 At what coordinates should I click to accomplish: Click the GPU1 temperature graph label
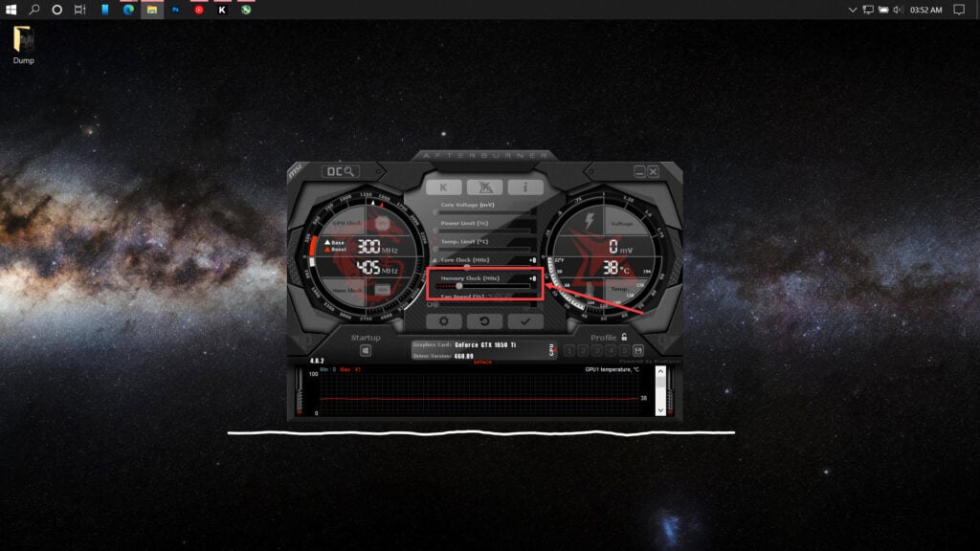tap(612, 370)
